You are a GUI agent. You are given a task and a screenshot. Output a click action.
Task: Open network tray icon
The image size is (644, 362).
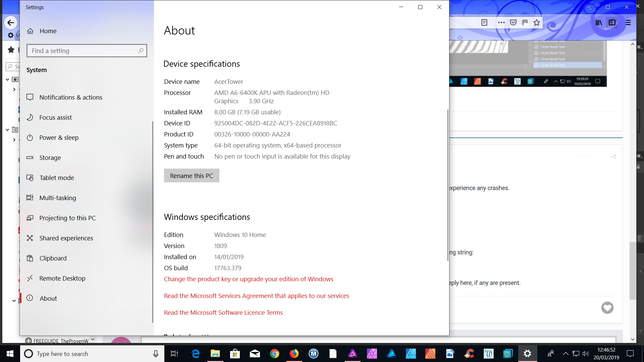tap(576, 354)
